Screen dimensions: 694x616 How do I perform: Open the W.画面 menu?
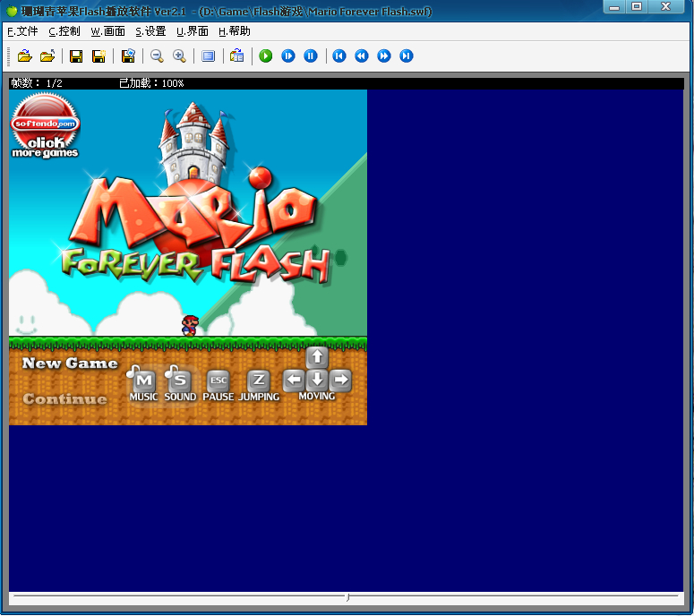click(108, 31)
